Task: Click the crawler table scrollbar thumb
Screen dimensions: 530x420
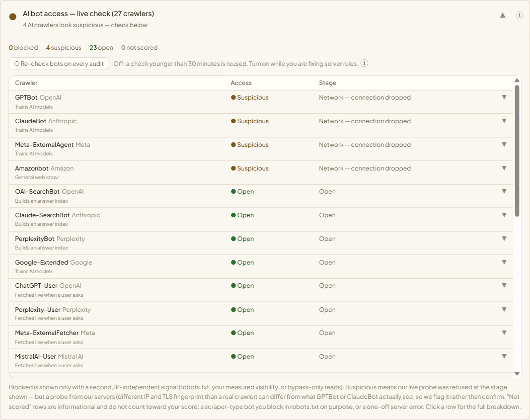Action: (x=517, y=151)
